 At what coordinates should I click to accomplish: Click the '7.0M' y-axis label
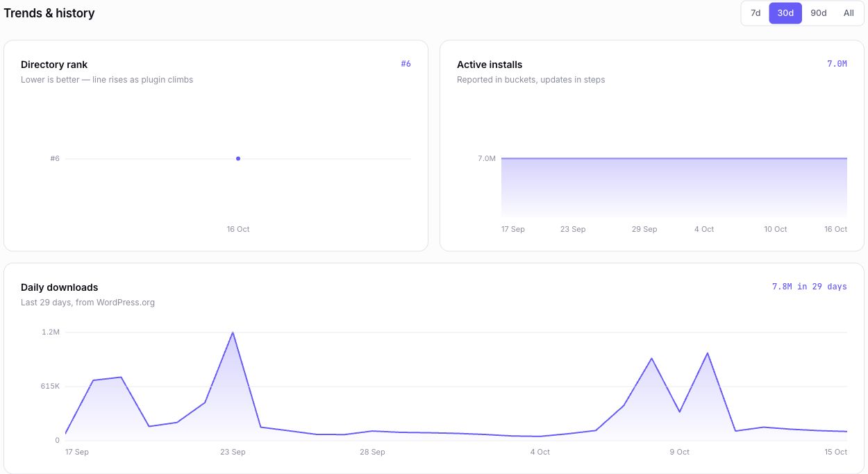point(487,159)
